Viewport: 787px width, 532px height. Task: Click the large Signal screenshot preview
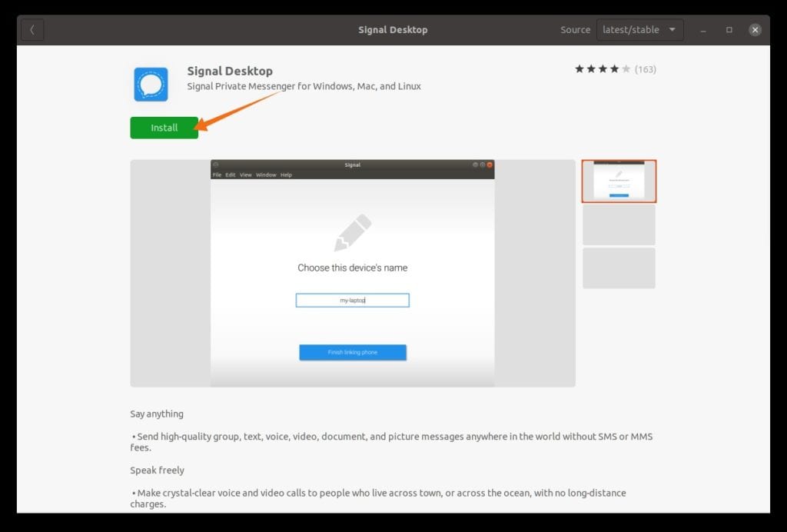pyautogui.click(x=353, y=273)
